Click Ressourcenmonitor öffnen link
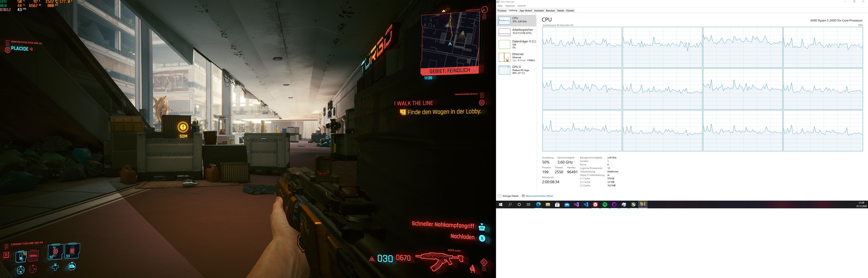 click(539, 196)
